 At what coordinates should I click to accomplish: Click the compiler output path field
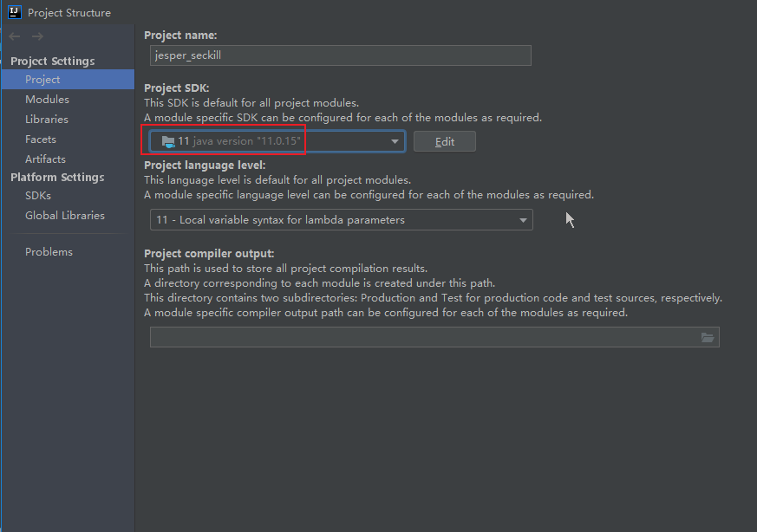[x=423, y=338]
